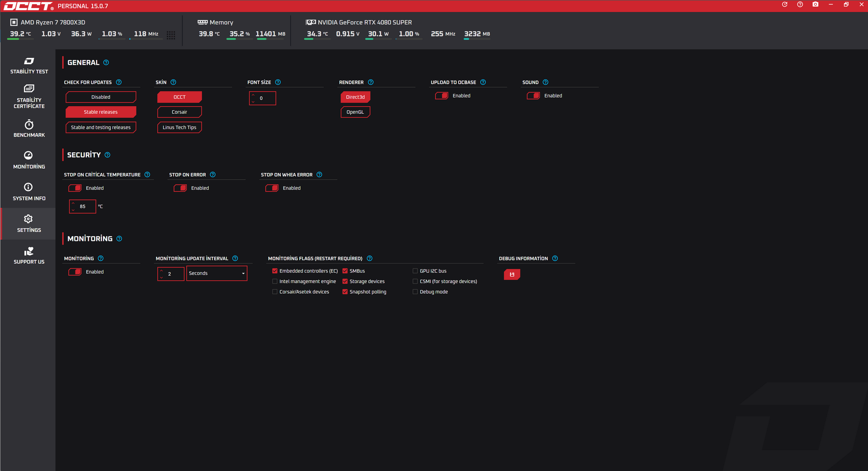
Task: Show help for the Skin option
Action: click(174, 82)
